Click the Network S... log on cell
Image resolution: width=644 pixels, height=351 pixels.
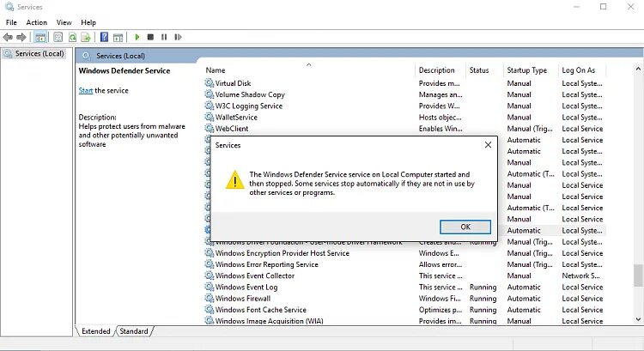[580, 275]
